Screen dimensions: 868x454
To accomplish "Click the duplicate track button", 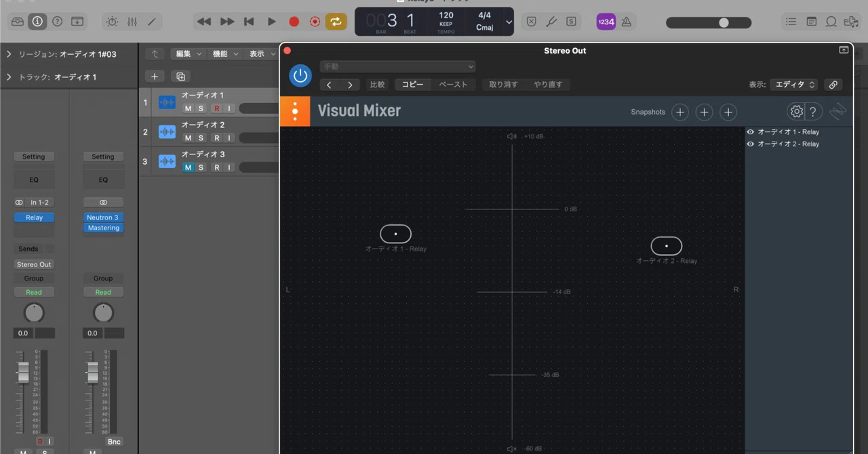I will 181,77.
